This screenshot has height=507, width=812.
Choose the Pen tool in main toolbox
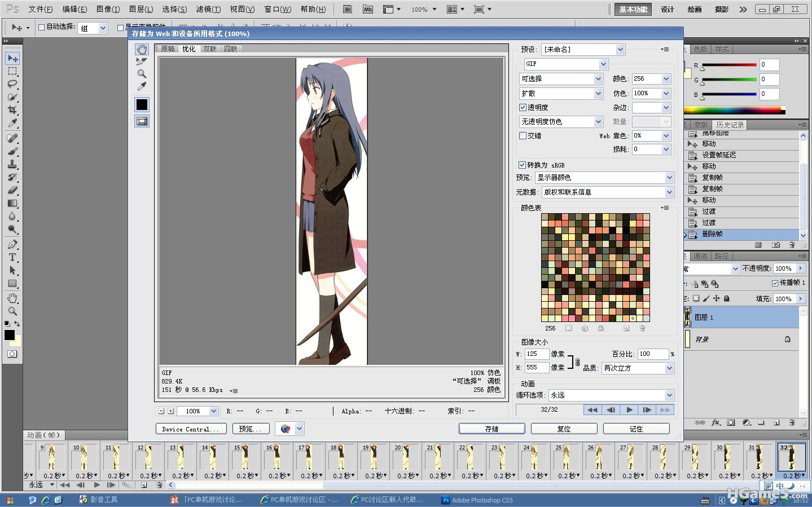[12, 244]
